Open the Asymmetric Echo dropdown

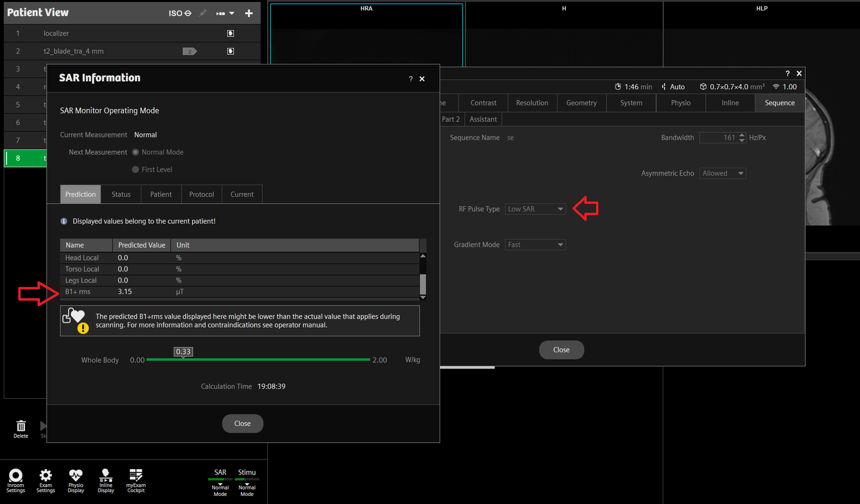pyautogui.click(x=722, y=174)
